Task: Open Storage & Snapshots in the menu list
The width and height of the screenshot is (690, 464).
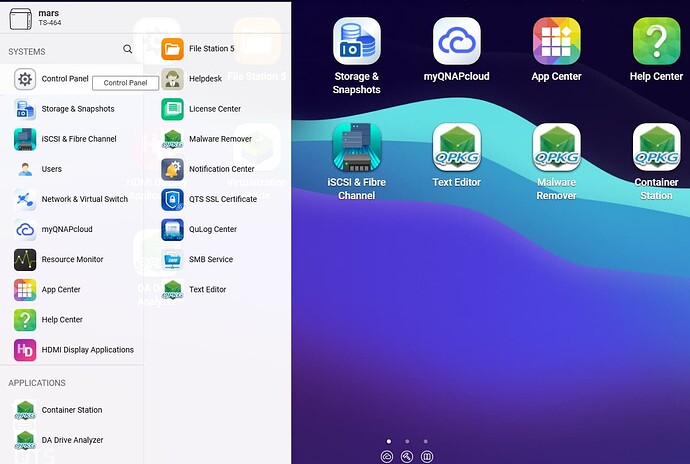Action: click(x=64, y=109)
